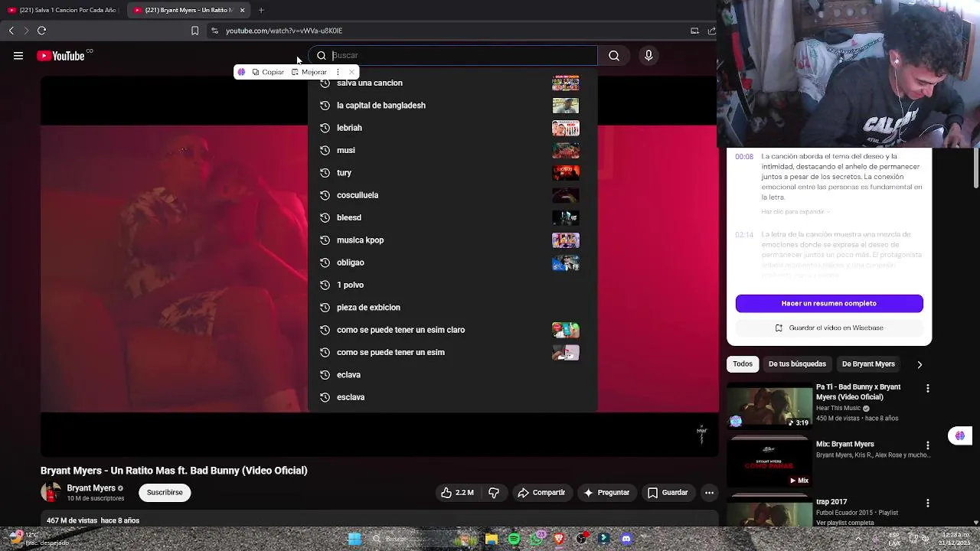Save the video with Guardar button
Image resolution: width=980 pixels, height=551 pixels.
pyautogui.click(x=668, y=493)
